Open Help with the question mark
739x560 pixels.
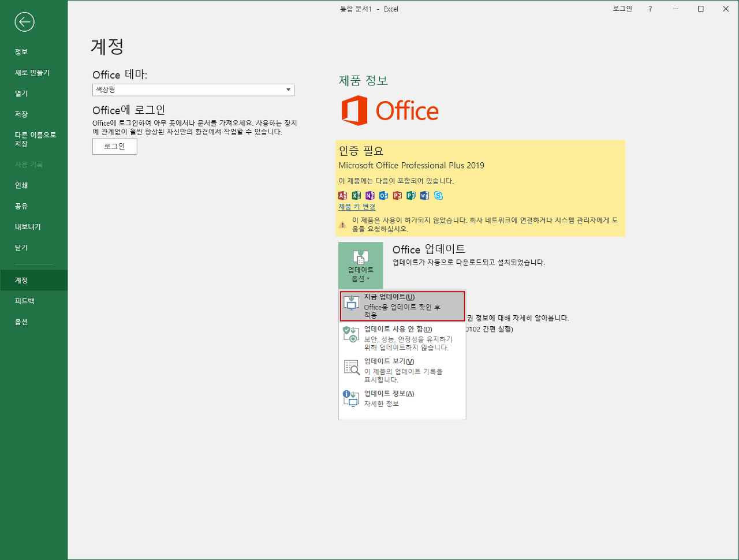click(x=650, y=9)
